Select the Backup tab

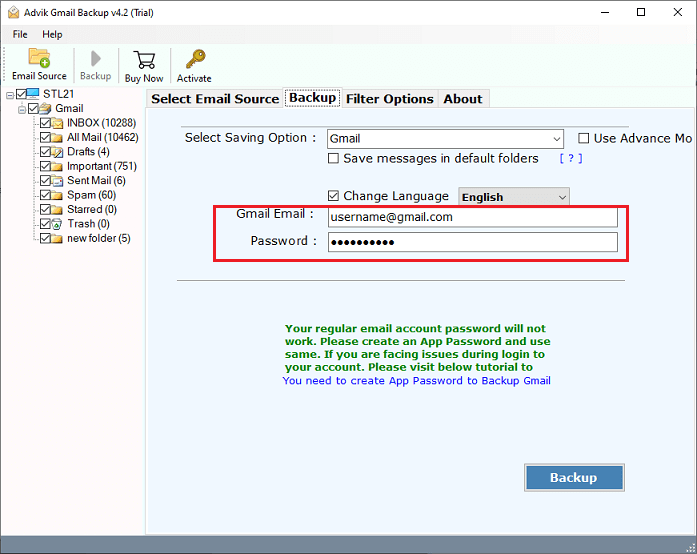tap(312, 97)
